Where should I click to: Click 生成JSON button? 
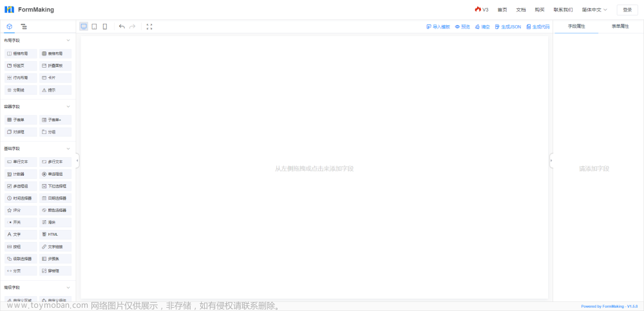click(508, 26)
